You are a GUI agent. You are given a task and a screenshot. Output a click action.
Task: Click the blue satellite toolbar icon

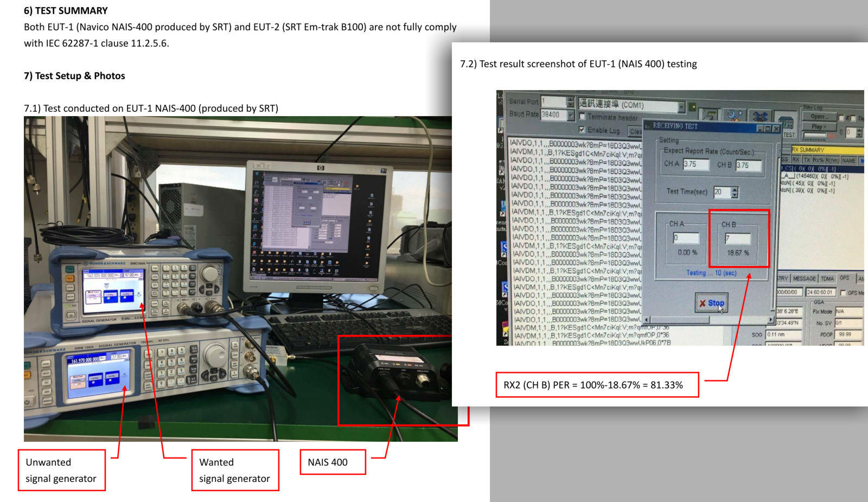[760, 116]
